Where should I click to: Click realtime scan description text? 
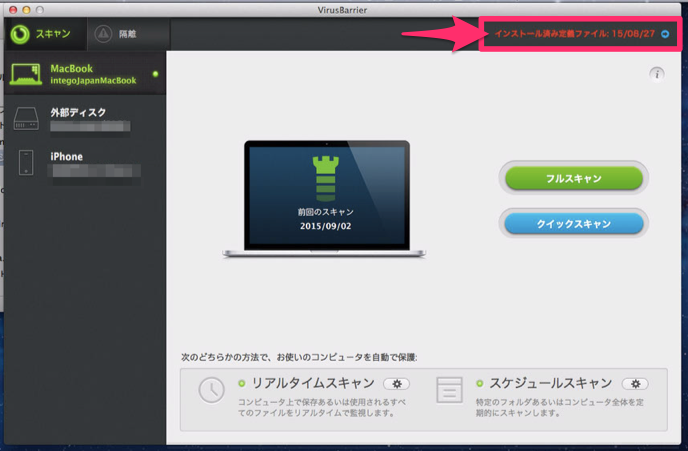[x=322, y=407]
